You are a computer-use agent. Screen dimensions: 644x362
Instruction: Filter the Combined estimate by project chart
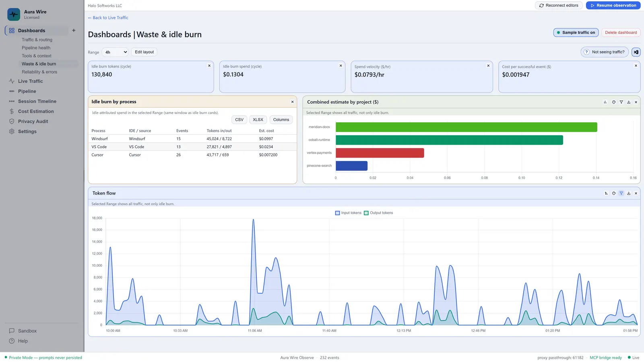point(621,102)
